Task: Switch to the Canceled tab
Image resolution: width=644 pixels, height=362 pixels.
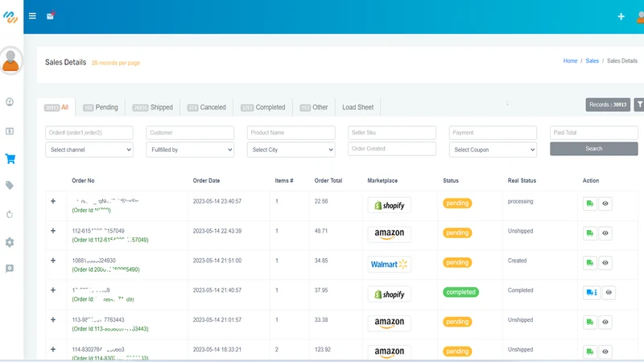Action: pyautogui.click(x=207, y=107)
